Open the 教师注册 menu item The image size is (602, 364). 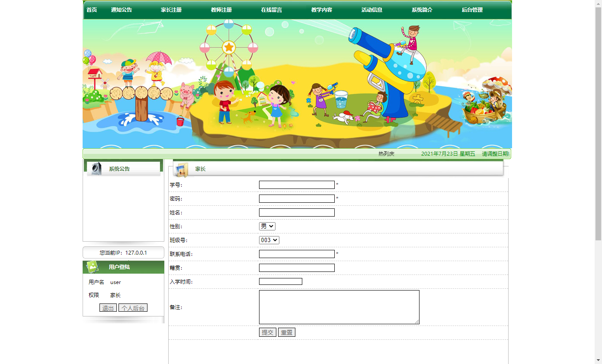(221, 10)
